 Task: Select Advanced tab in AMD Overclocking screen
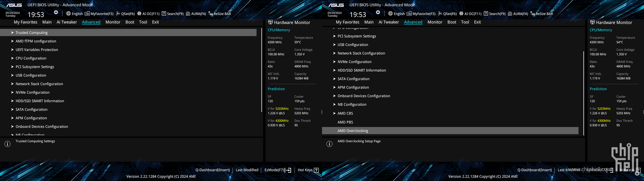(413, 22)
